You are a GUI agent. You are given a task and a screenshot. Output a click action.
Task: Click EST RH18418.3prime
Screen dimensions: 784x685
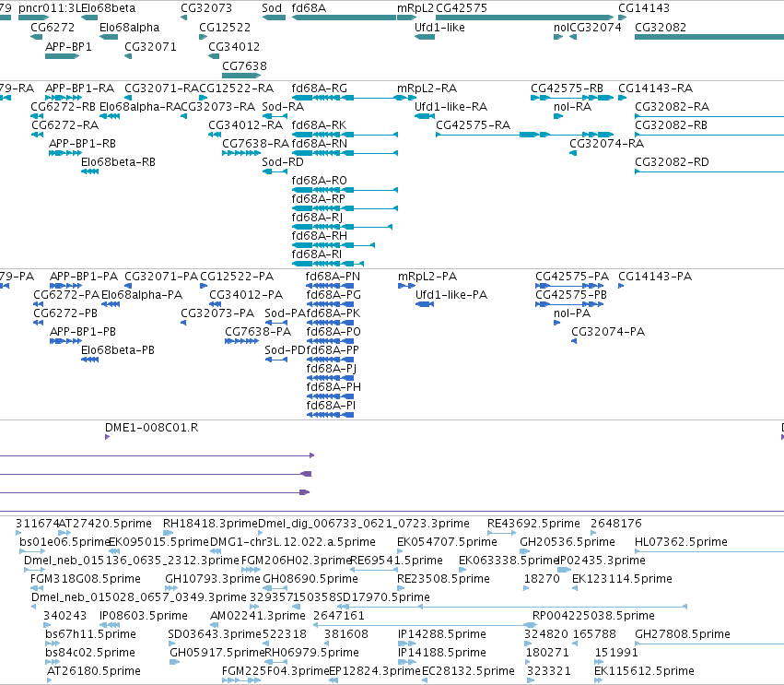point(210,524)
